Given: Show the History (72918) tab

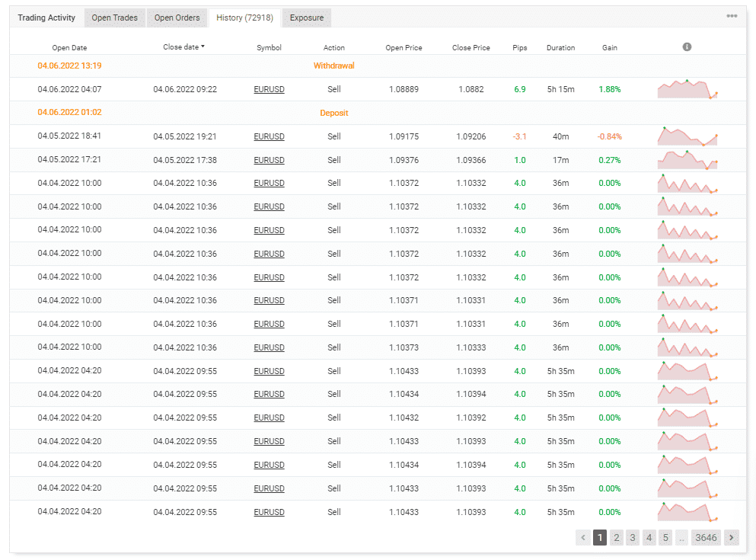Looking at the screenshot, I should (244, 18).
